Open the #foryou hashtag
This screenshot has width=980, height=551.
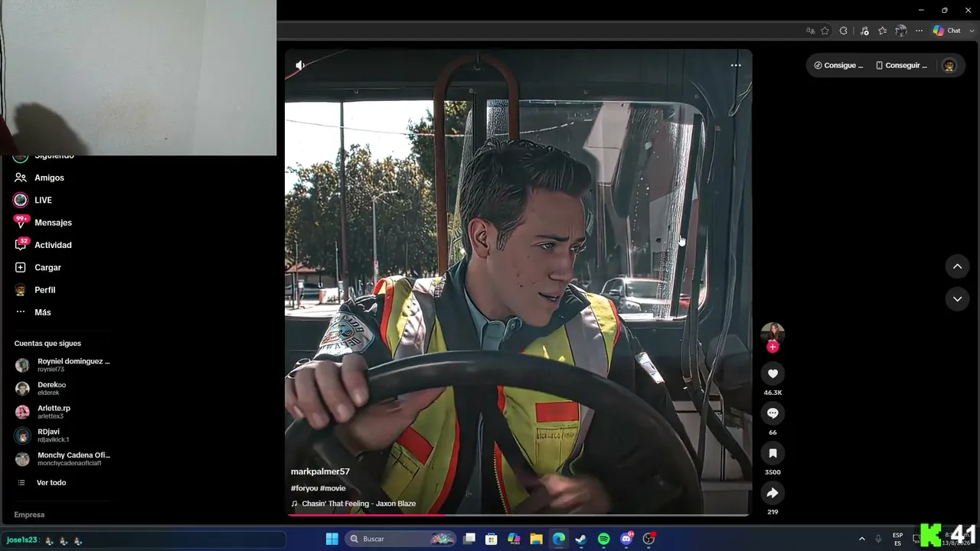(304, 488)
